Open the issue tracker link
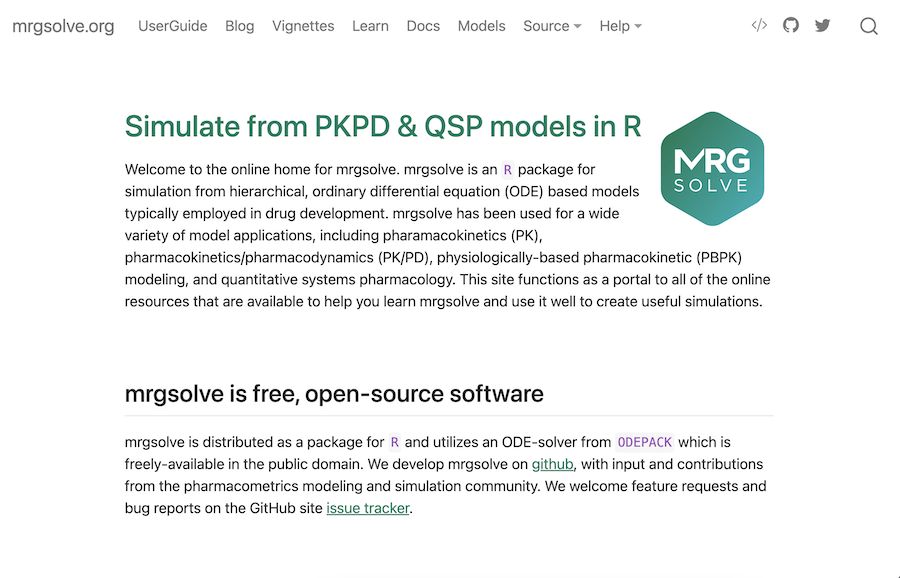The image size is (900, 578). coord(368,508)
